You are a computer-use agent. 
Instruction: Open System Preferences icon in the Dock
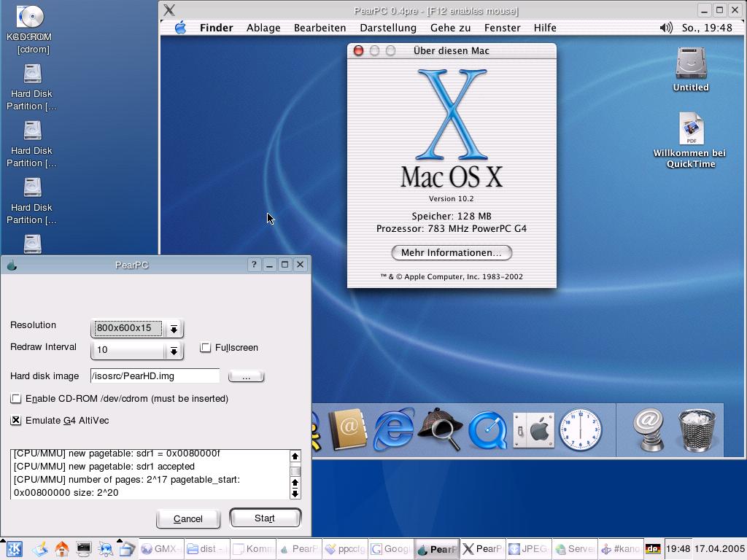[533, 430]
